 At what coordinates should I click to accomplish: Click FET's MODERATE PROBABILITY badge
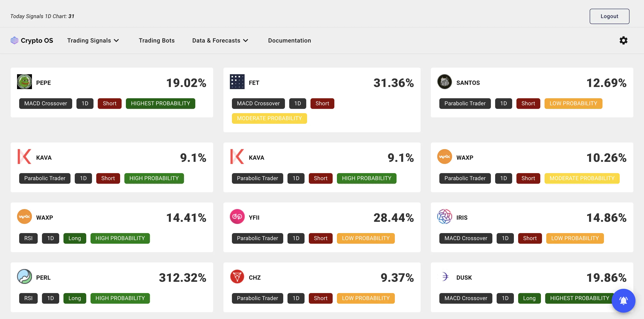point(269,118)
